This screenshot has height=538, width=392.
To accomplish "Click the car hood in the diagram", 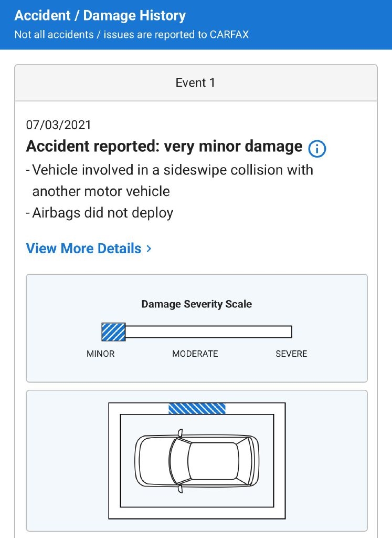I will [x=152, y=460].
